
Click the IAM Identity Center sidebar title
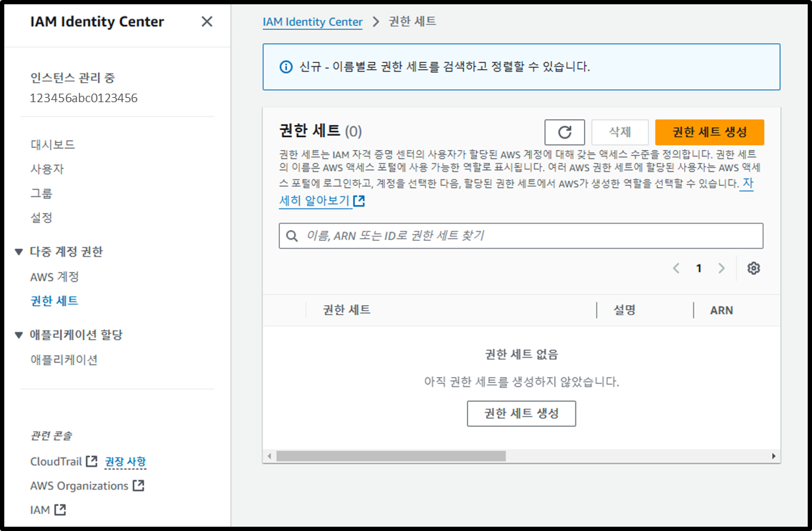(x=97, y=21)
